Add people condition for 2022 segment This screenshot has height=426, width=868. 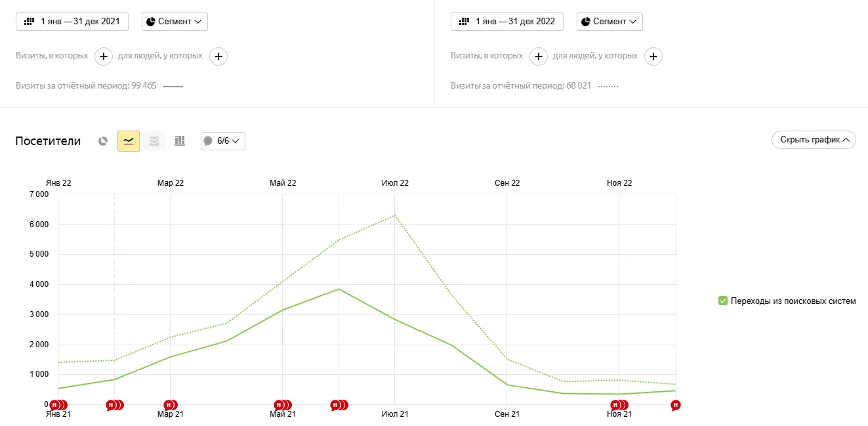coord(653,56)
